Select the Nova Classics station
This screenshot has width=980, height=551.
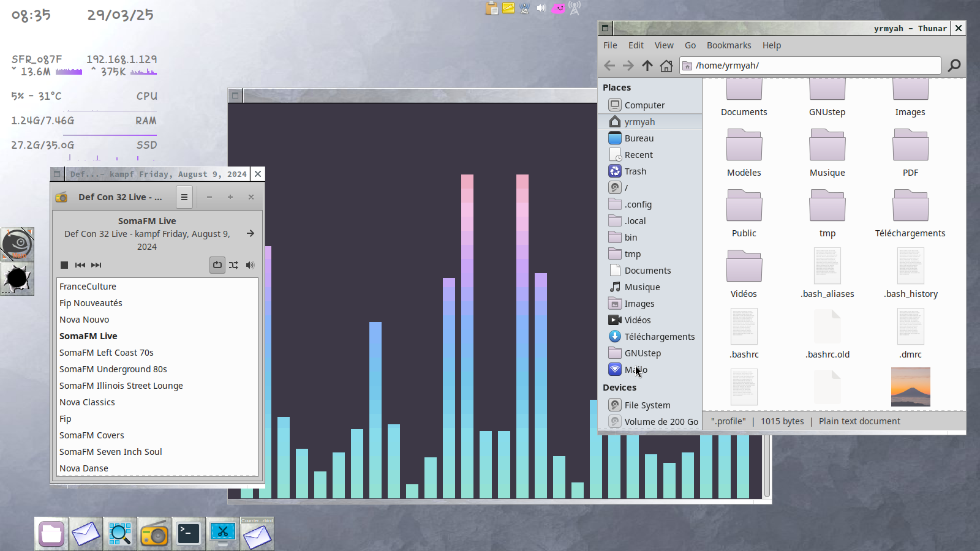pos(87,402)
